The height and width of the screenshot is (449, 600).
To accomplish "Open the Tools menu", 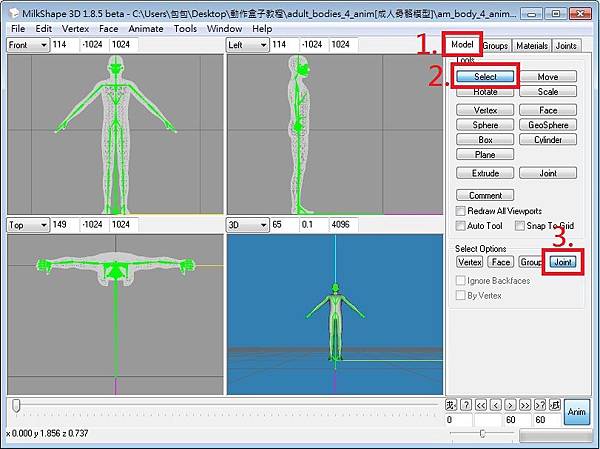I will 185,29.
